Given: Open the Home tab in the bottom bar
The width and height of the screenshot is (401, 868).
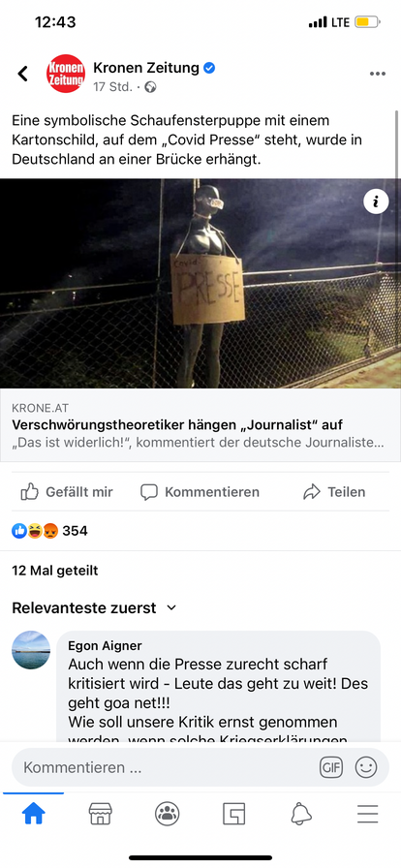Looking at the screenshot, I should 33,814.
